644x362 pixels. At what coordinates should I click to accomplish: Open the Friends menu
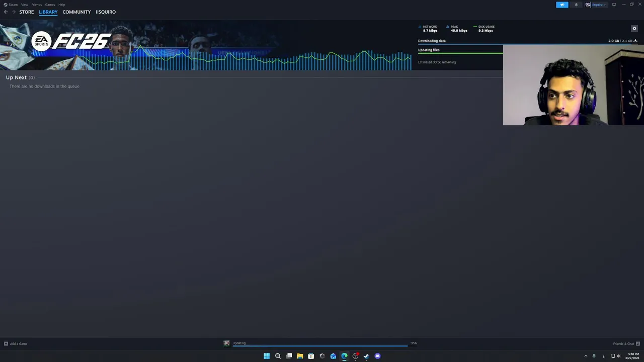[37, 5]
